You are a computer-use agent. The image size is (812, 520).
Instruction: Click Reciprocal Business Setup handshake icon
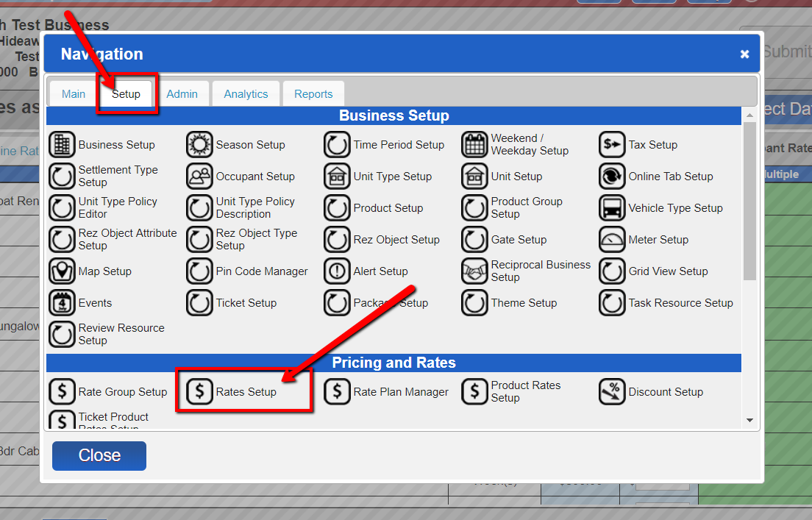(x=474, y=271)
